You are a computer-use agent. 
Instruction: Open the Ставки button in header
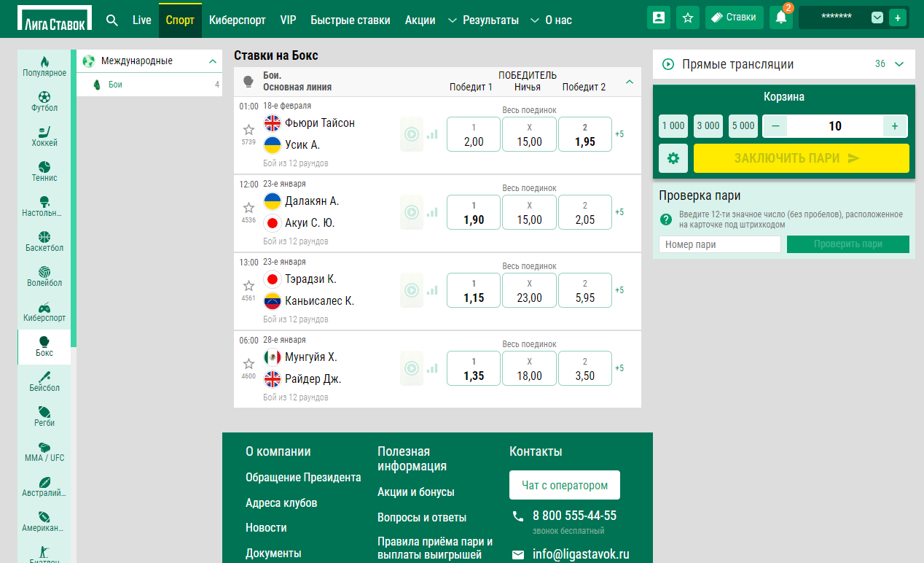[x=735, y=18]
